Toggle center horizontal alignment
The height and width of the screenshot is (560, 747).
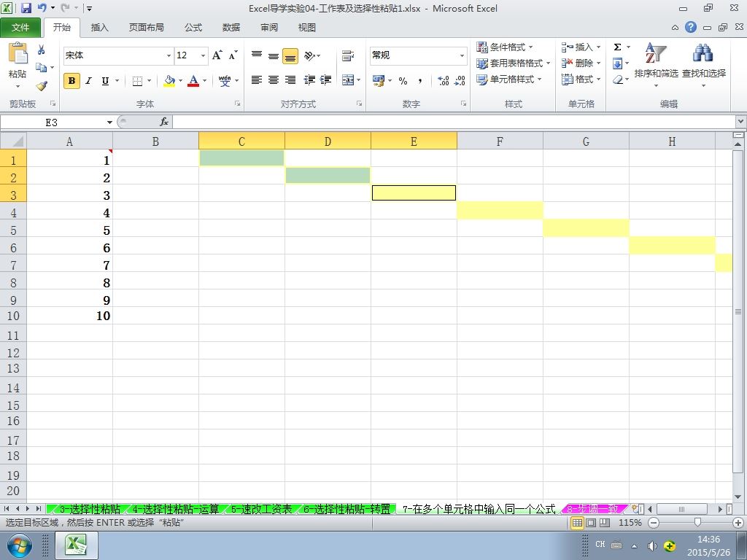[274, 80]
